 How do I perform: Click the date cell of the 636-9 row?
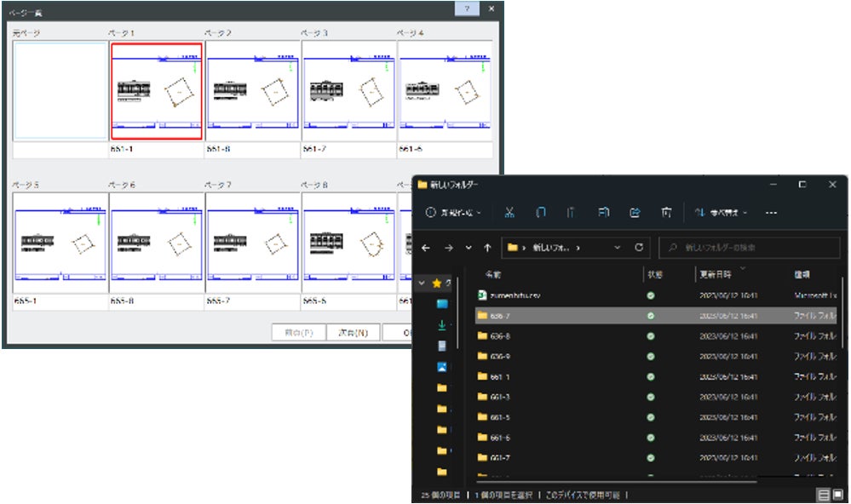pos(728,357)
